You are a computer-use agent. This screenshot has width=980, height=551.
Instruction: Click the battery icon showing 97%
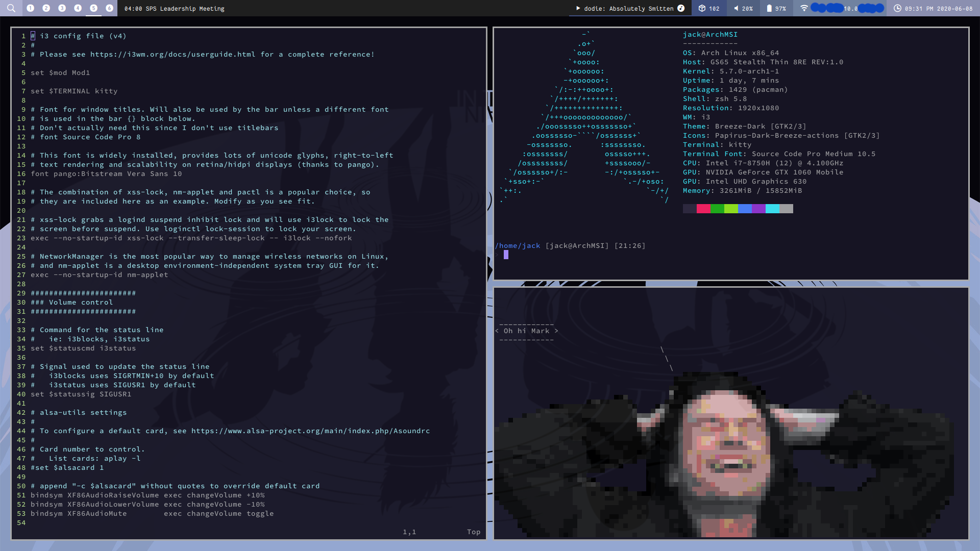pyautogui.click(x=769, y=8)
